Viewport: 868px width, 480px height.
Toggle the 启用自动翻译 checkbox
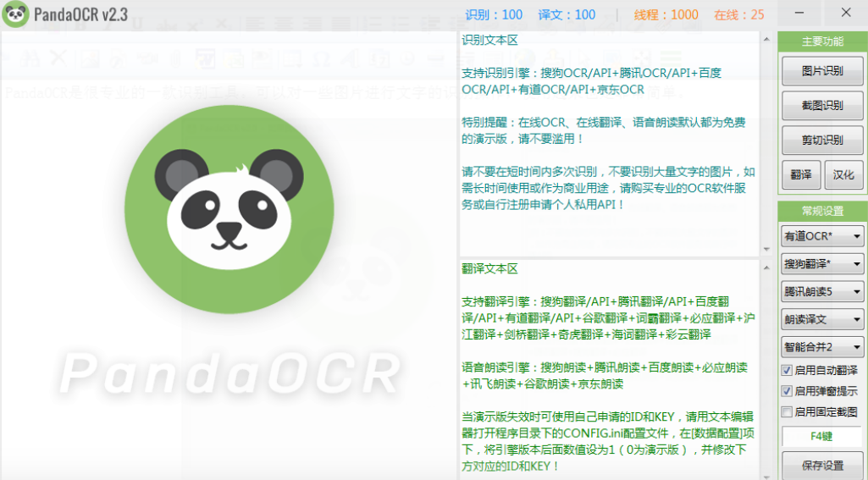click(x=787, y=371)
